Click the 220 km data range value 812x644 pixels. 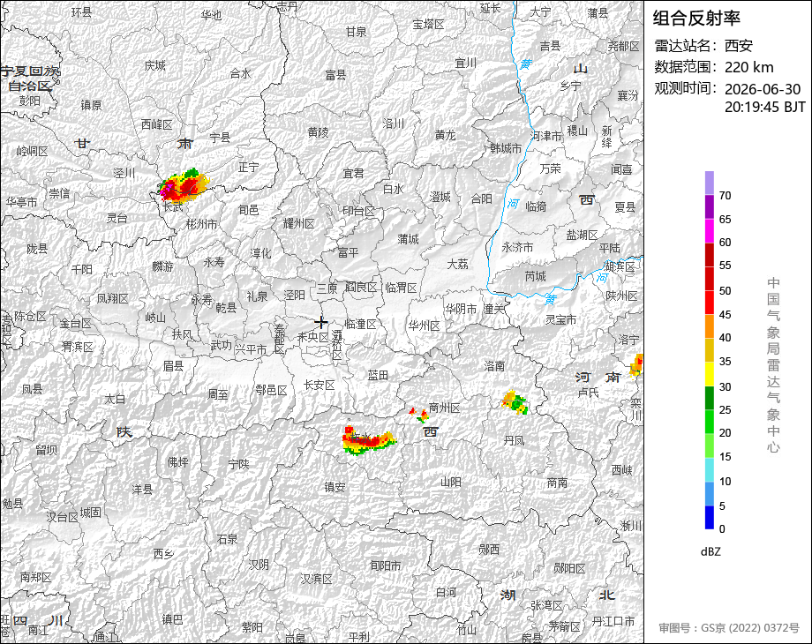pyautogui.click(x=748, y=67)
